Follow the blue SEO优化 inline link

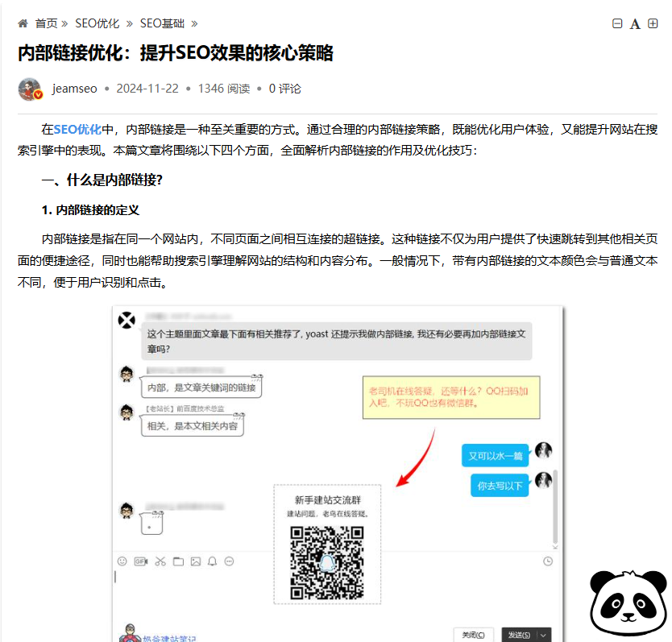pos(77,129)
